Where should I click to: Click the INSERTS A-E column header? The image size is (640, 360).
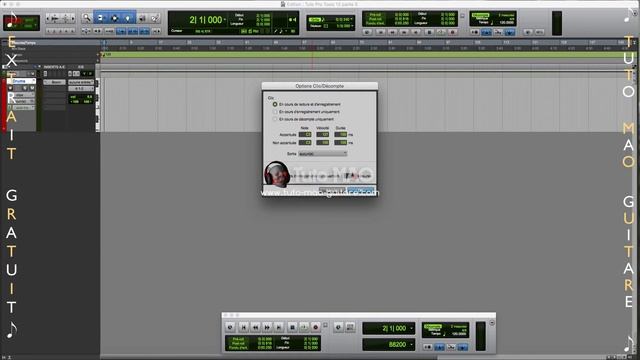tap(54, 67)
